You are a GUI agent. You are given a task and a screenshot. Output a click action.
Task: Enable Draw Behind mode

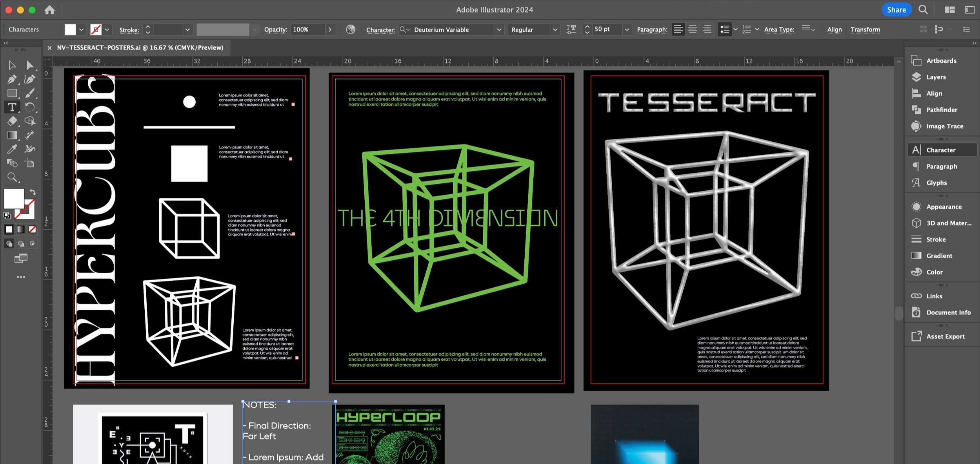(21, 244)
